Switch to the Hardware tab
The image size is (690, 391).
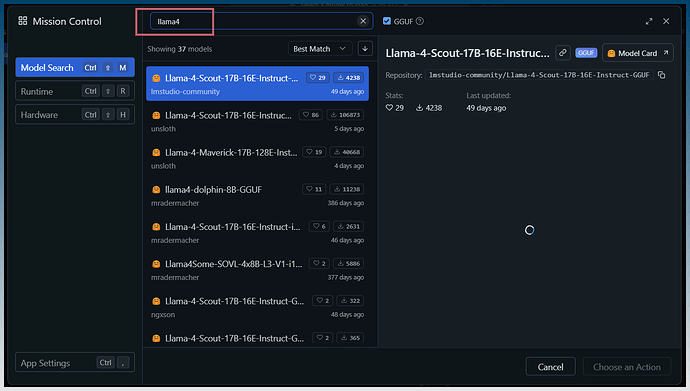point(75,114)
